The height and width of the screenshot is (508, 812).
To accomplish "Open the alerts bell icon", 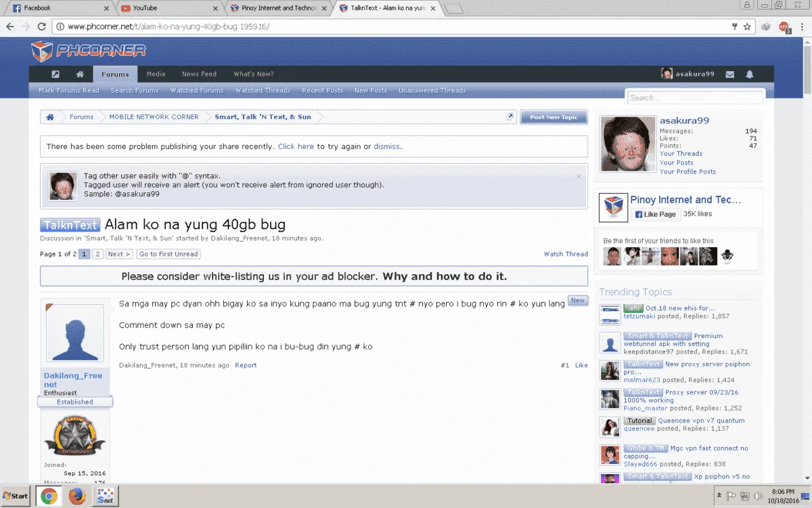I will [x=750, y=75].
